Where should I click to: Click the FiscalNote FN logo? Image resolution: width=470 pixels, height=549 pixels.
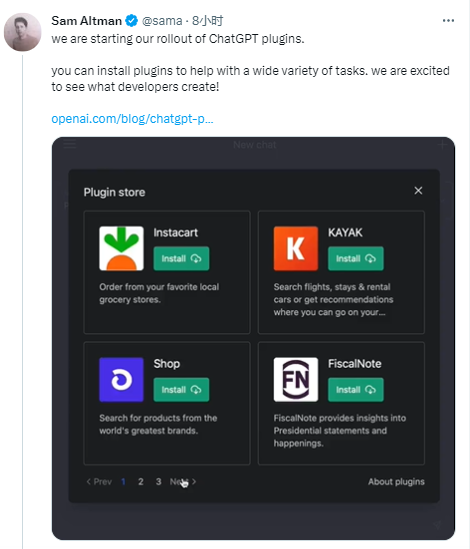(x=296, y=379)
